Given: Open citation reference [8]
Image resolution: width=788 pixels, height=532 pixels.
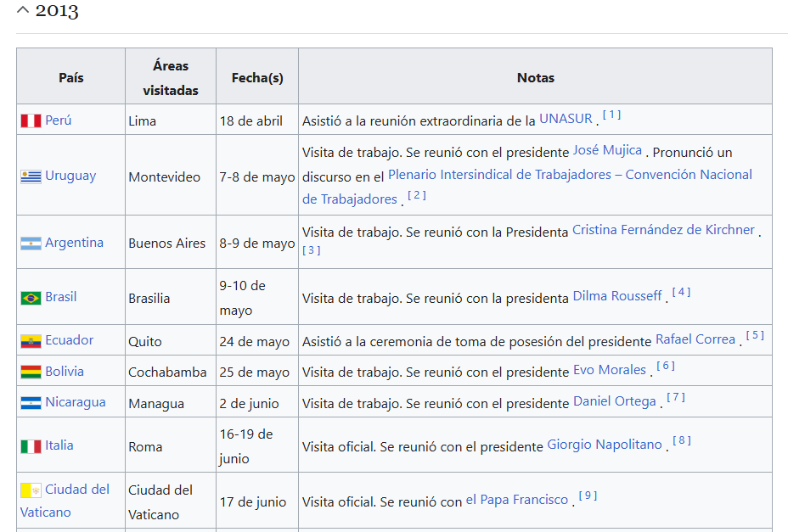Looking at the screenshot, I should (x=682, y=440).
